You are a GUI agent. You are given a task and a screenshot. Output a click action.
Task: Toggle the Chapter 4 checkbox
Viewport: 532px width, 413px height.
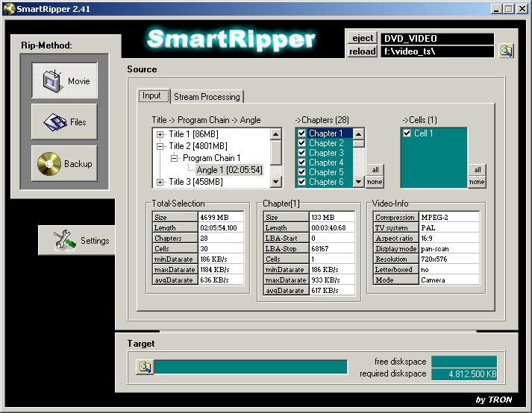[301, 163]
